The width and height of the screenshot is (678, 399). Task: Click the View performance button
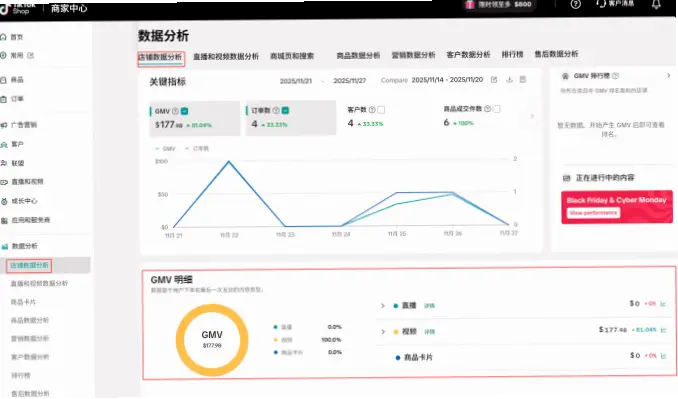click(593, 213)
